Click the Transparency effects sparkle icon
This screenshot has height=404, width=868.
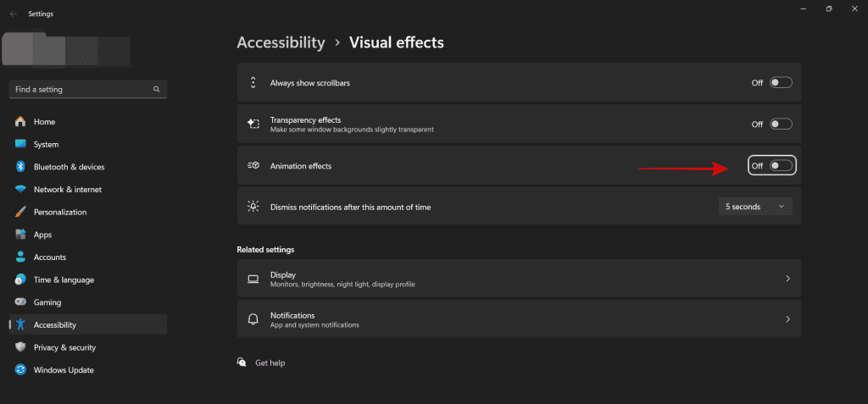253,124
